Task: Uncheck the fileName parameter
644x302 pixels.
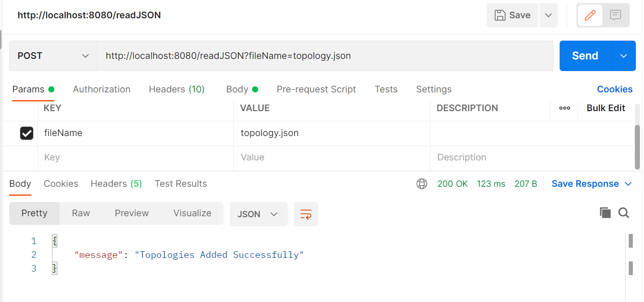Action: [x=27, y=133]
